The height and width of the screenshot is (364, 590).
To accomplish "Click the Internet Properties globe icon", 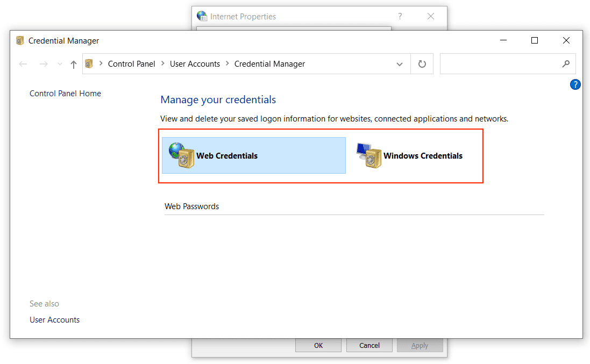I will pyautogui.click(x=202, y=16).
